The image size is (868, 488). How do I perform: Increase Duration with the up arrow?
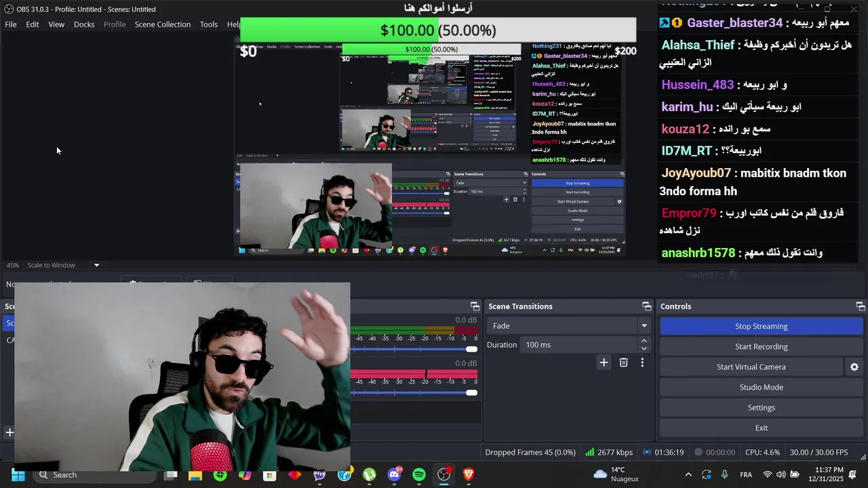click(x=644, y=341)
